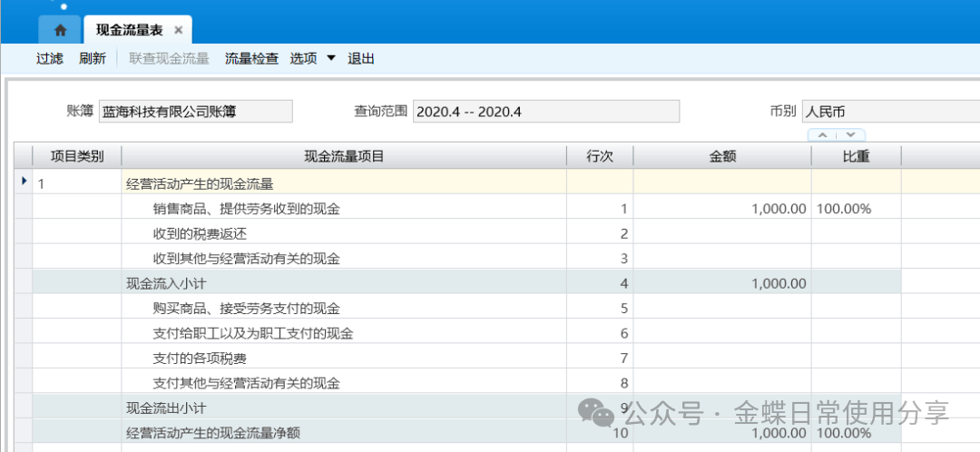Run 流量检查 from the toolbar

251,59
